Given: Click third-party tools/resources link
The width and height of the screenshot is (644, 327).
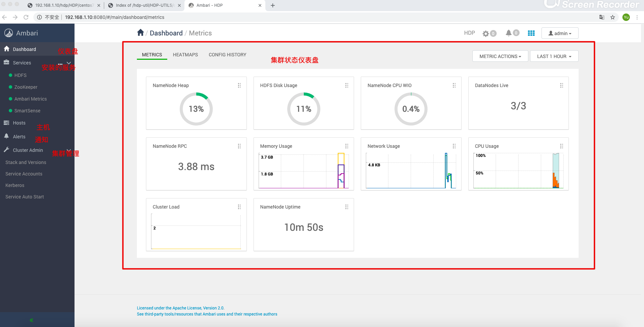Looking at the screenshot, I should (207, 314).
